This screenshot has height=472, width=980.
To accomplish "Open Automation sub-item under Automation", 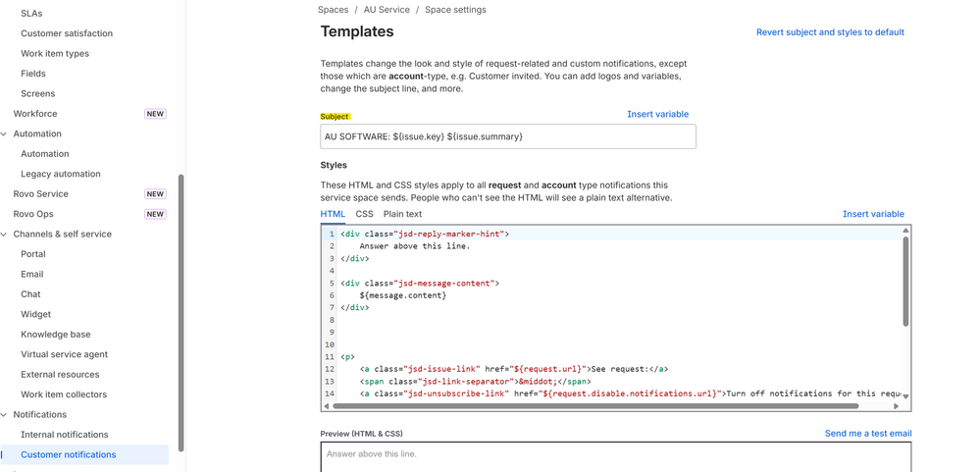I will click(45, 154).
